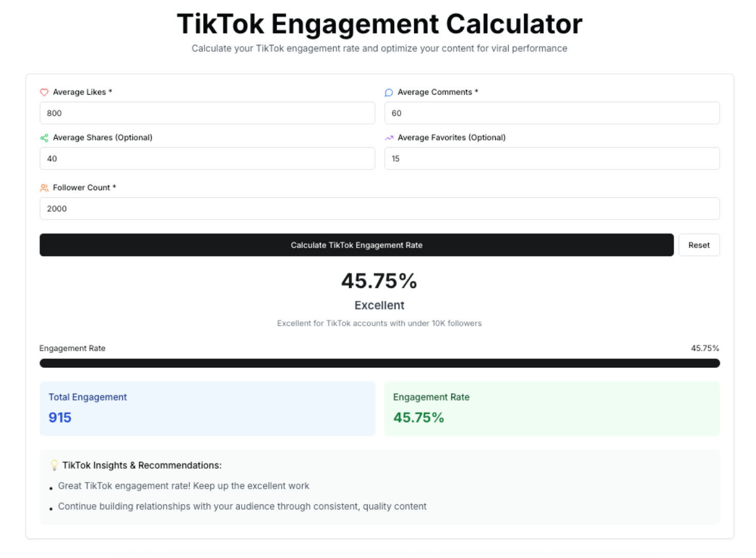The width and height of the screenshot is (756, 558).
Task: Click the TikTok Engagement Calculator title
Action: 379,24
